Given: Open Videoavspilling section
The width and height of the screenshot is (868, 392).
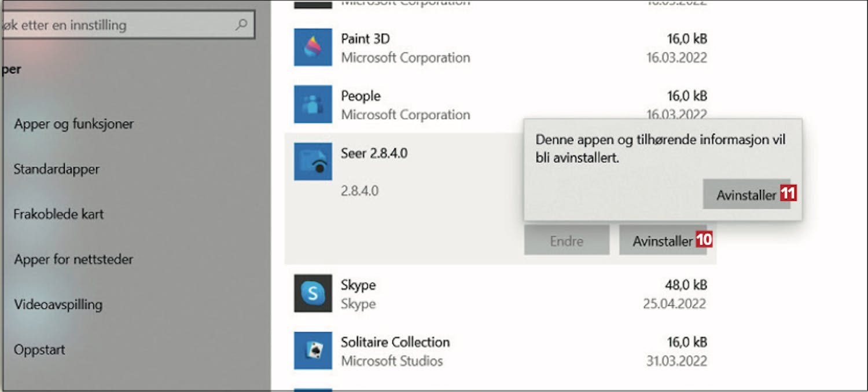Looking at the screenshot, I should pos(58,305).
